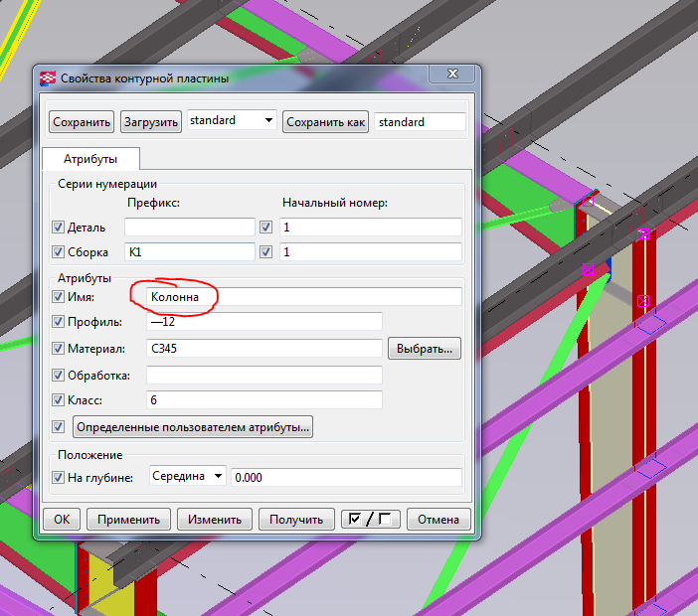698x616 pixels.
Task: Click the magenta handle point atop column
Action: click(588, 201)
